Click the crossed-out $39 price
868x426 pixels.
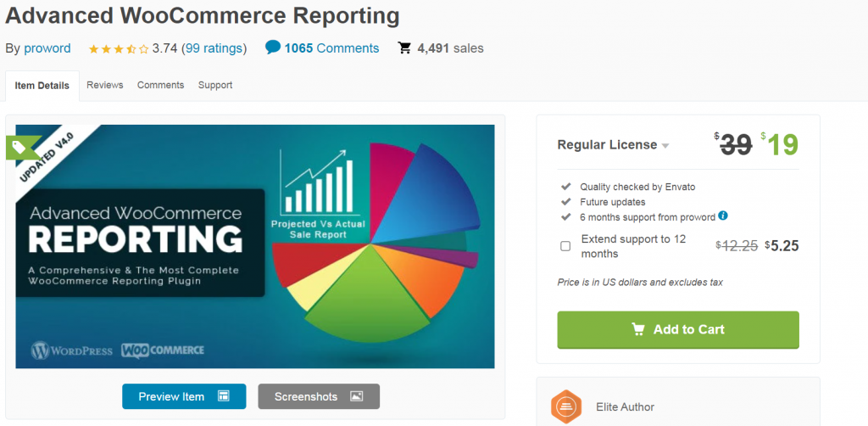click(x=733, y=145)
